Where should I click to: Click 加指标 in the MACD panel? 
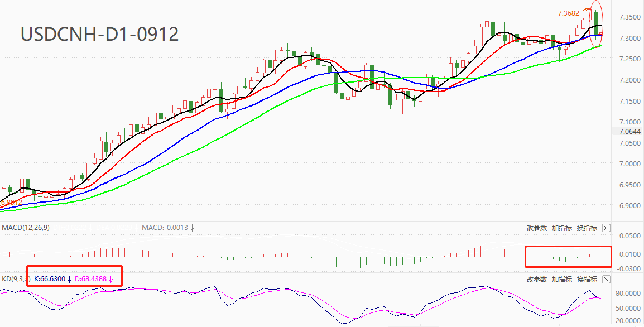tap(562, 228)
